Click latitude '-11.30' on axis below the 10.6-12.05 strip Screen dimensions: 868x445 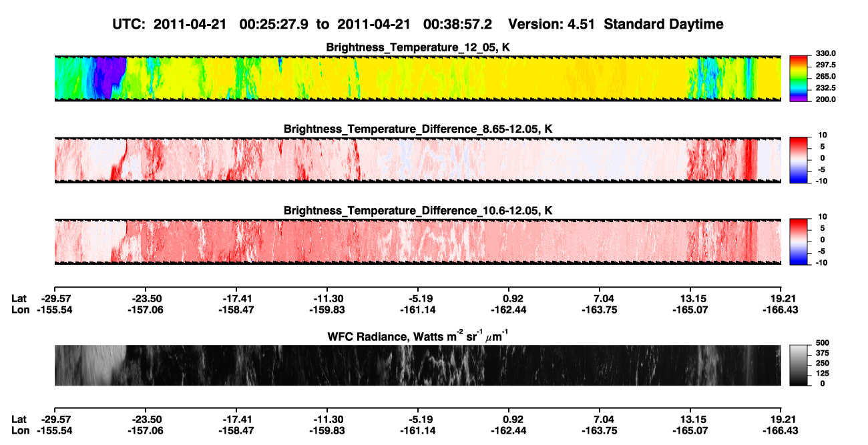pos(327,299)
